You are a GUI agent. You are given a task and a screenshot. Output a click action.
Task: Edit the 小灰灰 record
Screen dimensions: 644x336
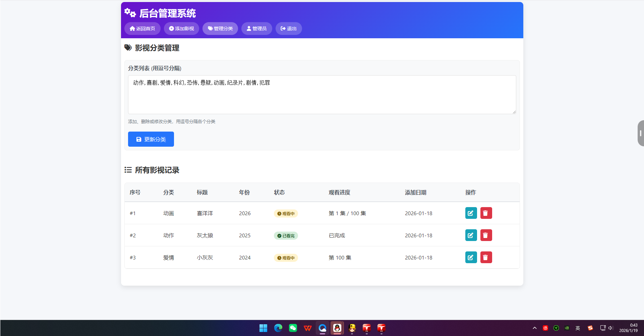pyautogui.click(x=471, y=257)
